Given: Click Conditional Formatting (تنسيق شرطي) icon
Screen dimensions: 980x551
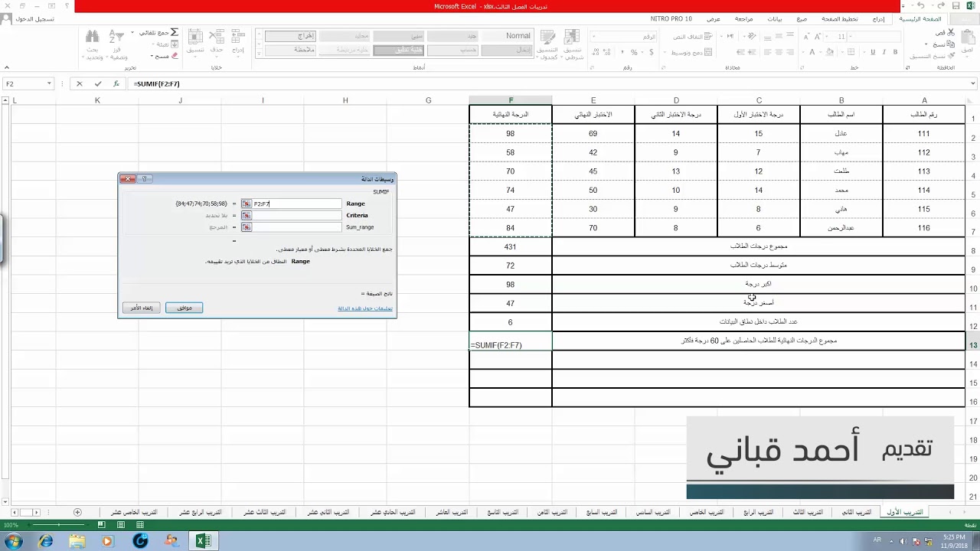Looking at the screenshot, I should coord(573,38).
